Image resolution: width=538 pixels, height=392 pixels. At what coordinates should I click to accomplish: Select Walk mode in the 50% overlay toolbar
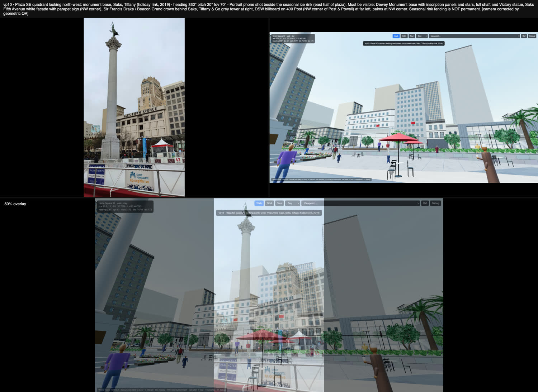click(x=259, y=203)
